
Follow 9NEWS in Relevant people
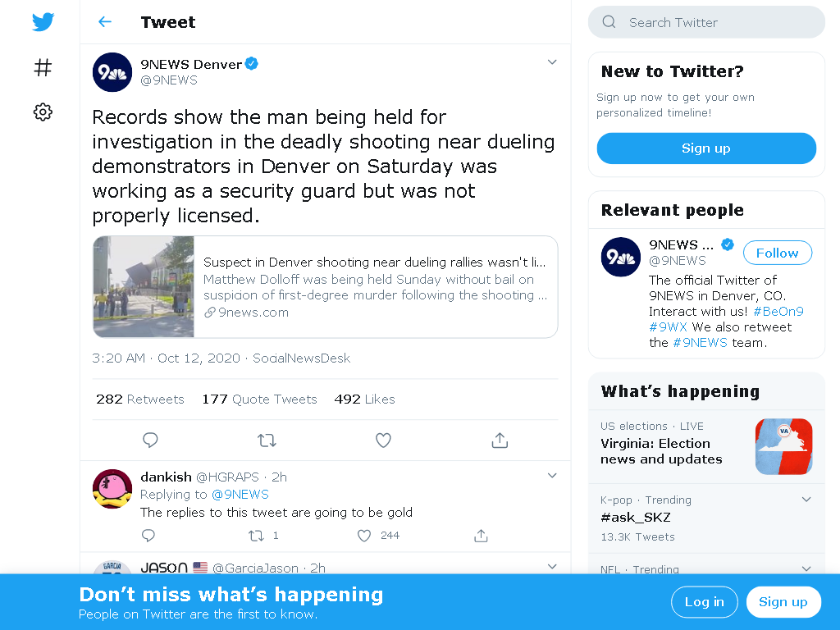778,253
